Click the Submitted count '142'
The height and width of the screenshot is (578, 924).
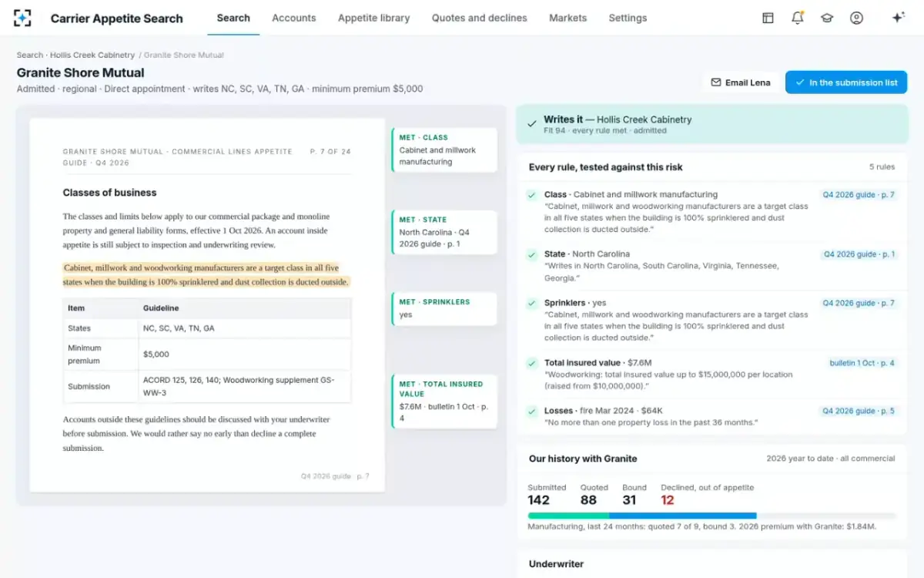(x=539, y=500)
